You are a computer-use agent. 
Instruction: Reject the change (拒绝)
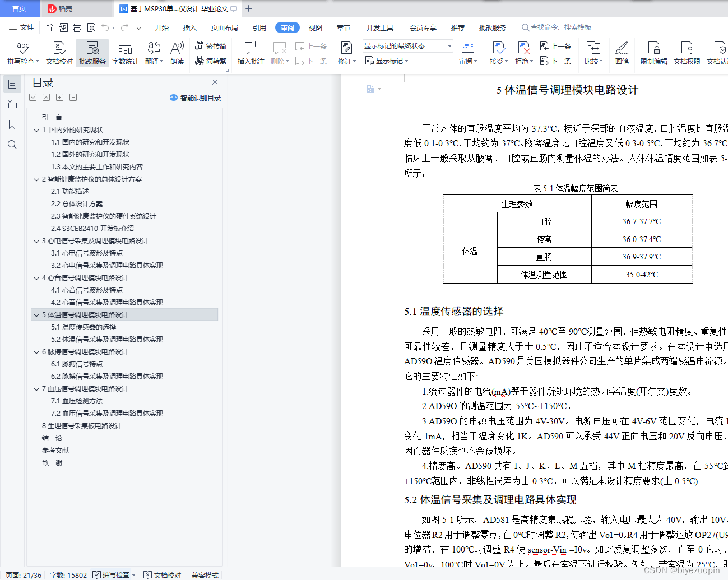tap(523, 53)
